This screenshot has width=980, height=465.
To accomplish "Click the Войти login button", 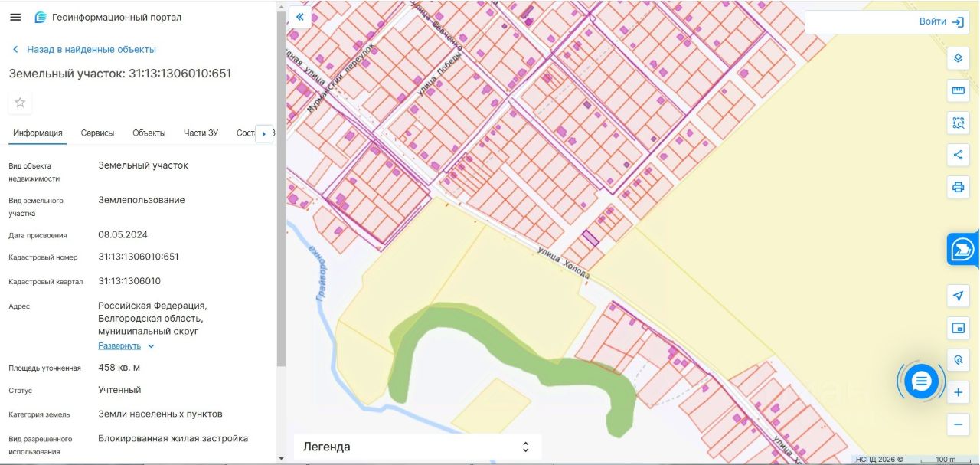I will click(x=941, y=21).
